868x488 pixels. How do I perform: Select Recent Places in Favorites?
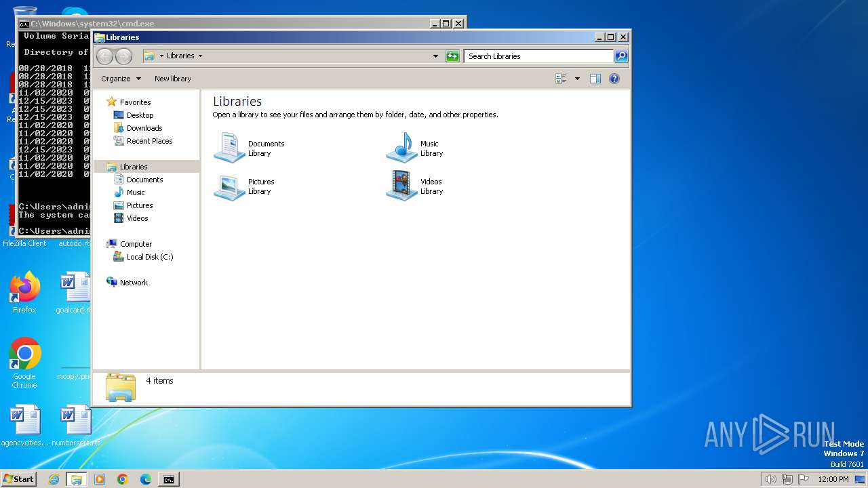pyautogui.click(x=149, y=141)
